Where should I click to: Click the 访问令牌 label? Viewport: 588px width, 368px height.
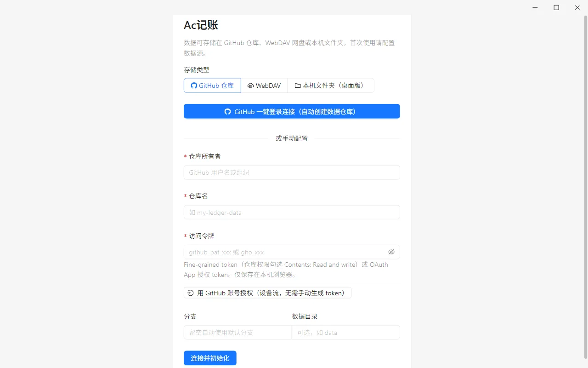[202, 236]
